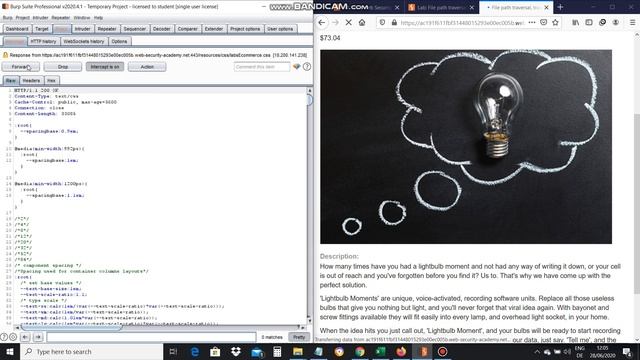Toggle the Intercept is on button

pos(105,67)
